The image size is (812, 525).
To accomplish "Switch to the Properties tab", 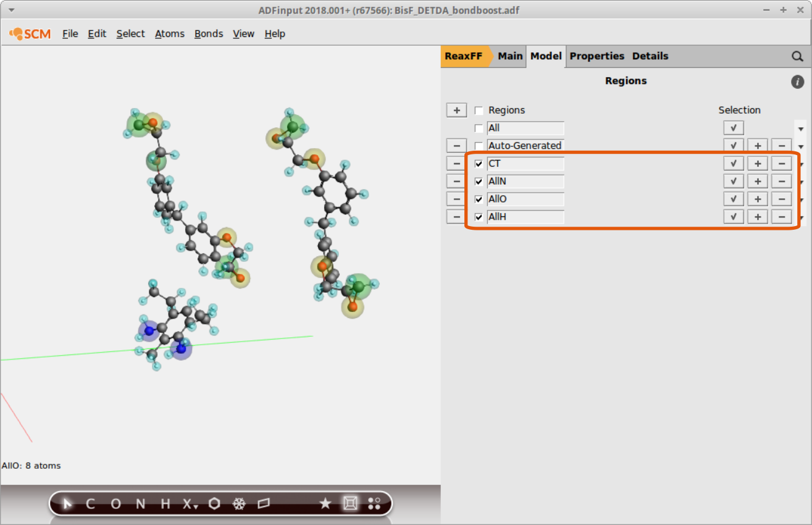I will pos(597,56).
